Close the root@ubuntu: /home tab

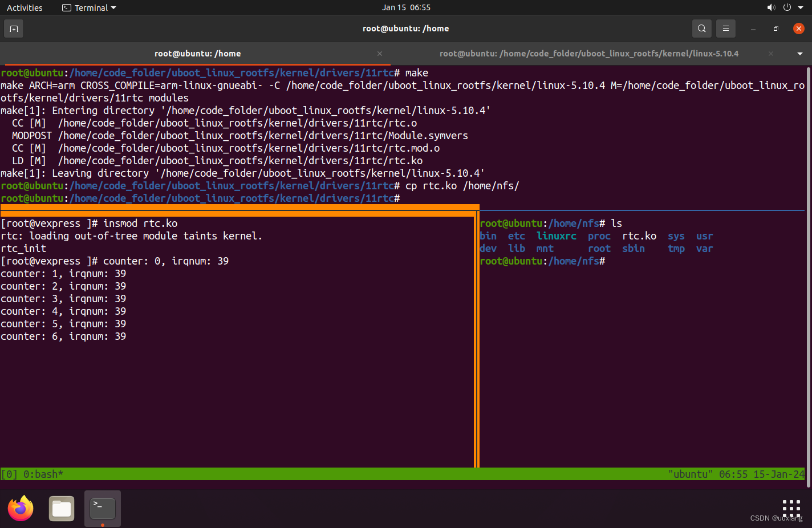(380, 54)
